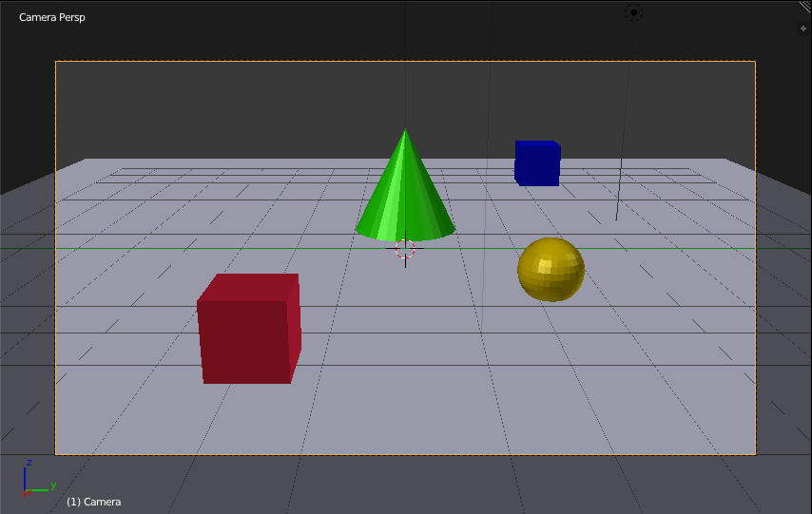Select the point lamp object
Viewport: 812px width, 514px height.
coord(633,12)
